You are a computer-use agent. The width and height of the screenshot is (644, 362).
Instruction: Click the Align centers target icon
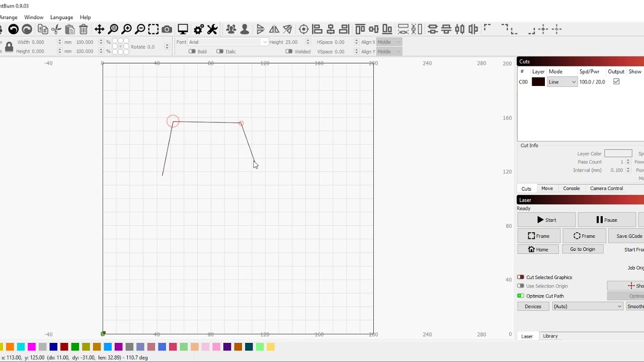coord(303,30)
